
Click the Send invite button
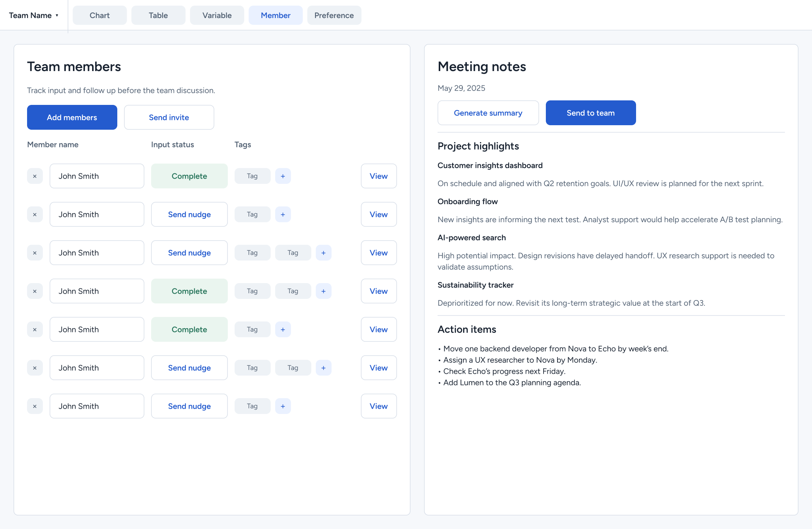(169, 117)
